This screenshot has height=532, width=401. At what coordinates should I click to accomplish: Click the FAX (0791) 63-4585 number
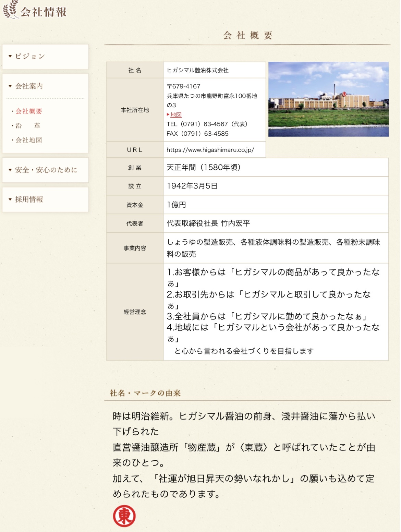pyautogui.click(x=197, y=134)
